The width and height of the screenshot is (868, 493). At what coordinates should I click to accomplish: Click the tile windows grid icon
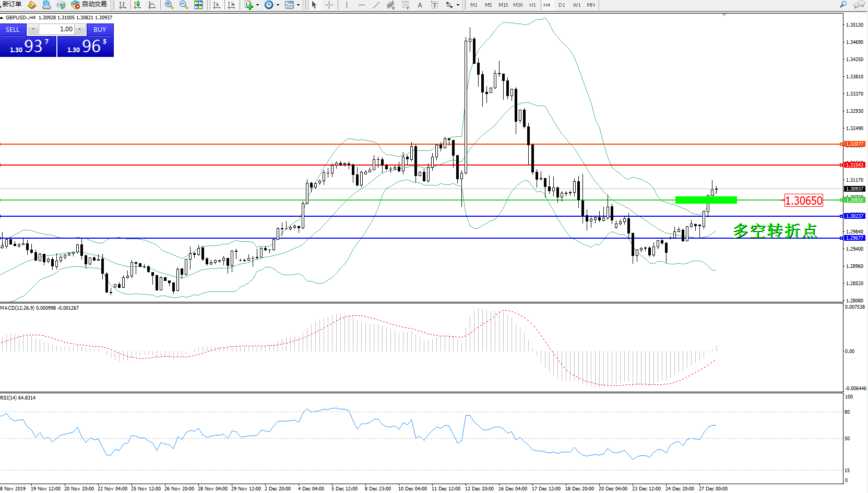tap(198, 5)
